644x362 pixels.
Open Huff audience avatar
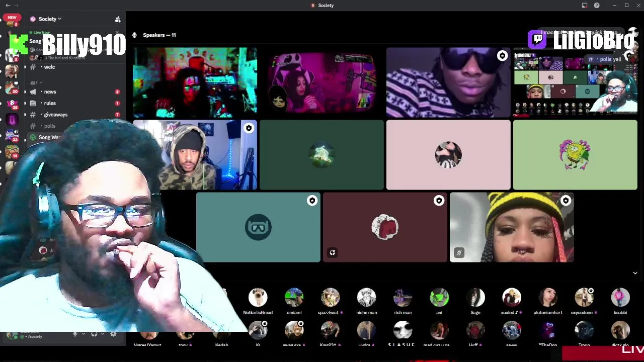[475, 330]
